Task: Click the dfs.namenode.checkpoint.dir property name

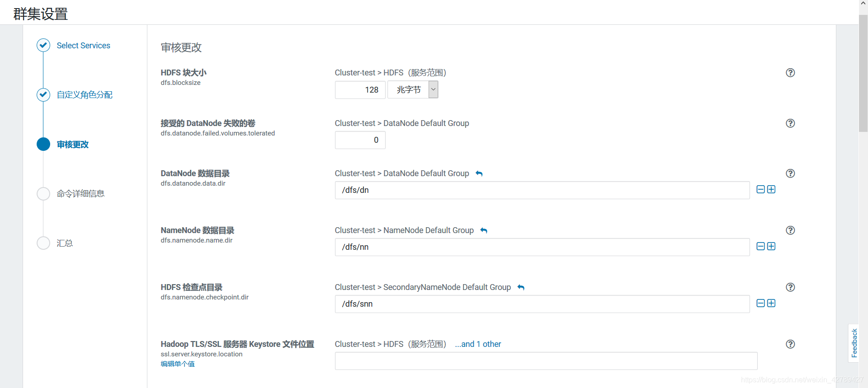Action: click(x=205, y=297)
